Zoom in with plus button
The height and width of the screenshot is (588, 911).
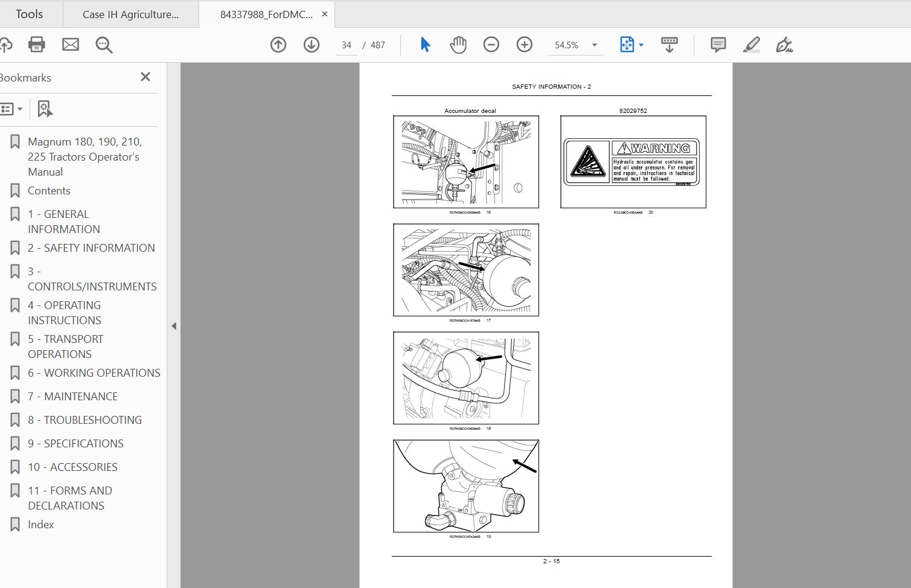(x=525, y=45)
